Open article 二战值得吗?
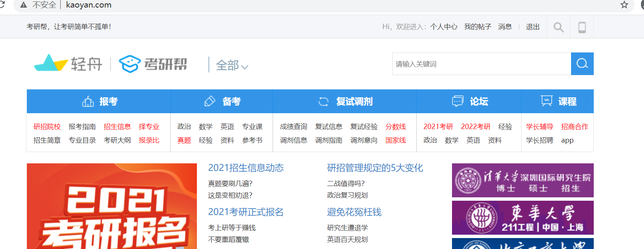644x249 pixels. (x=345, y=184)
